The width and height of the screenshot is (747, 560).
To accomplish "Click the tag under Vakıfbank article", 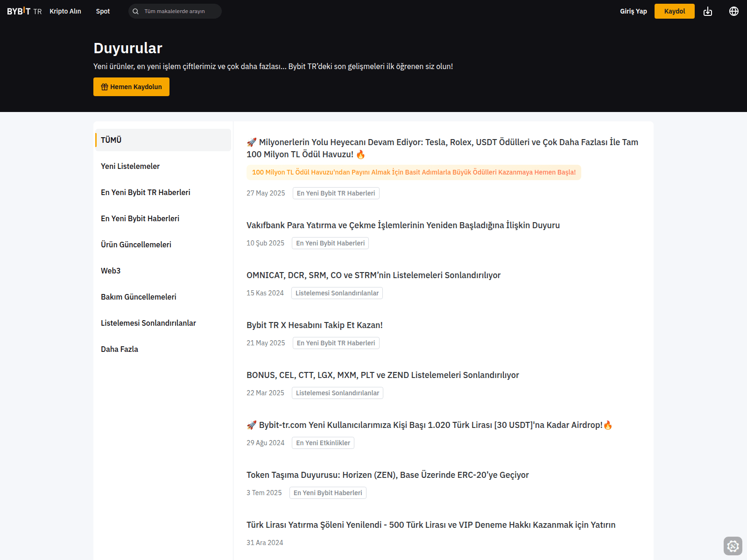I will pyautogui.click(x=331, y=243).
